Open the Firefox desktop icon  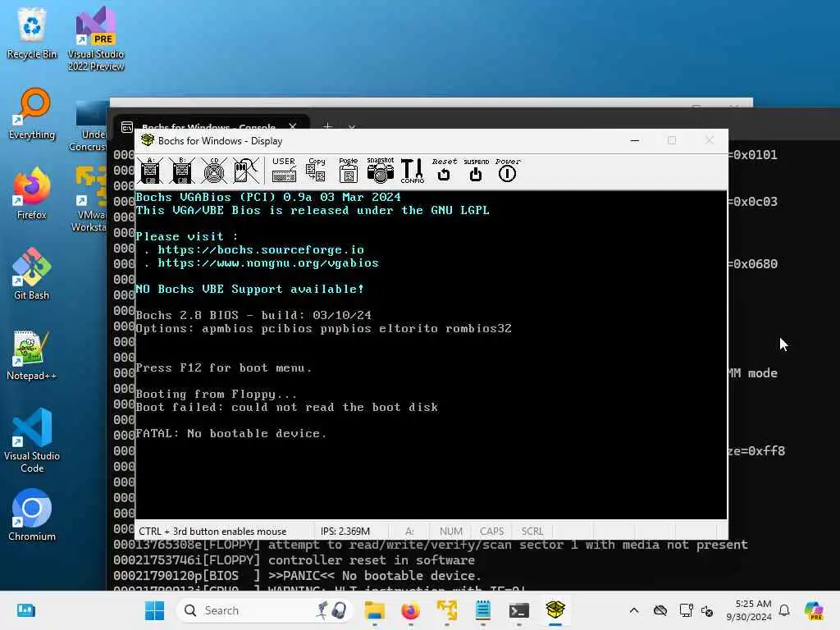coord(32,194)
